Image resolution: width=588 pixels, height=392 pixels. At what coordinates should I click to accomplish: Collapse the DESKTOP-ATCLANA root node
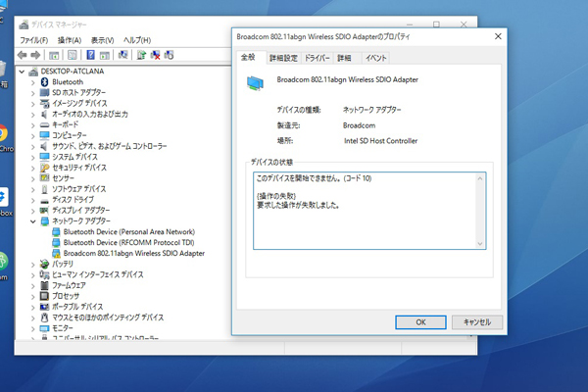[23, 72]
